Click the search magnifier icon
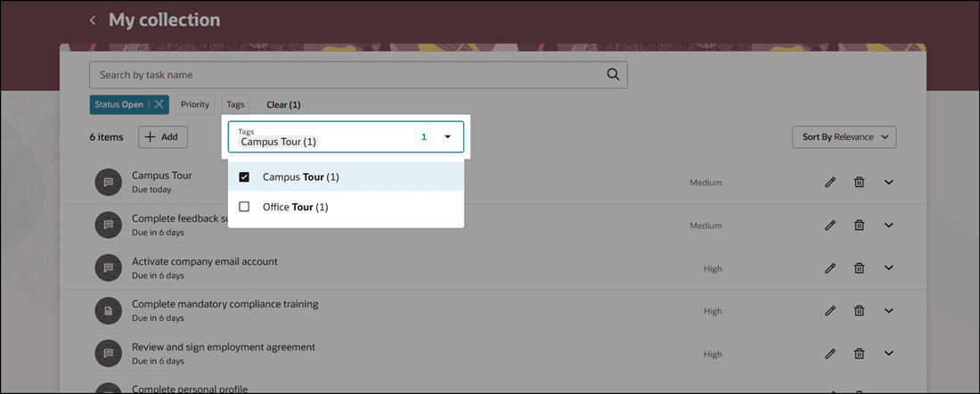 click(613, 74)
